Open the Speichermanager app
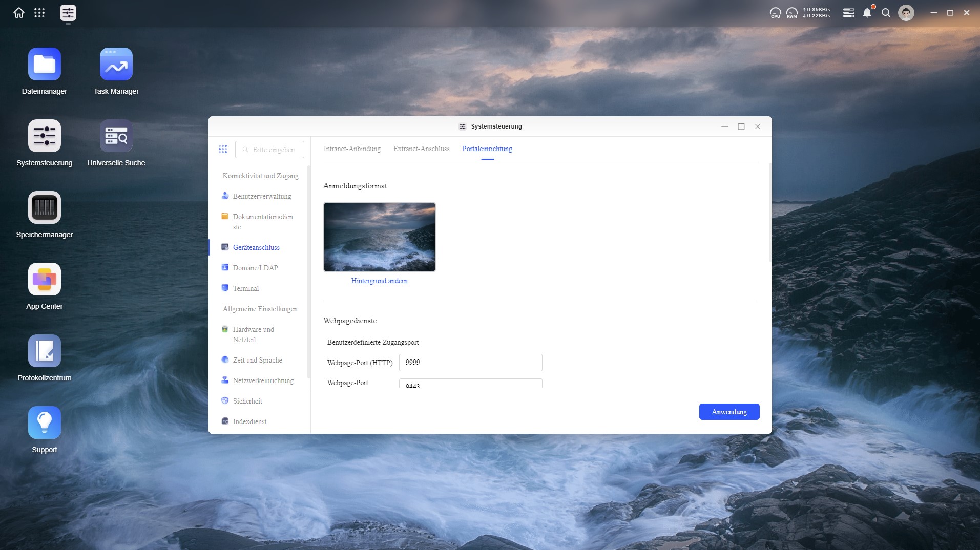 click(45, 208)
